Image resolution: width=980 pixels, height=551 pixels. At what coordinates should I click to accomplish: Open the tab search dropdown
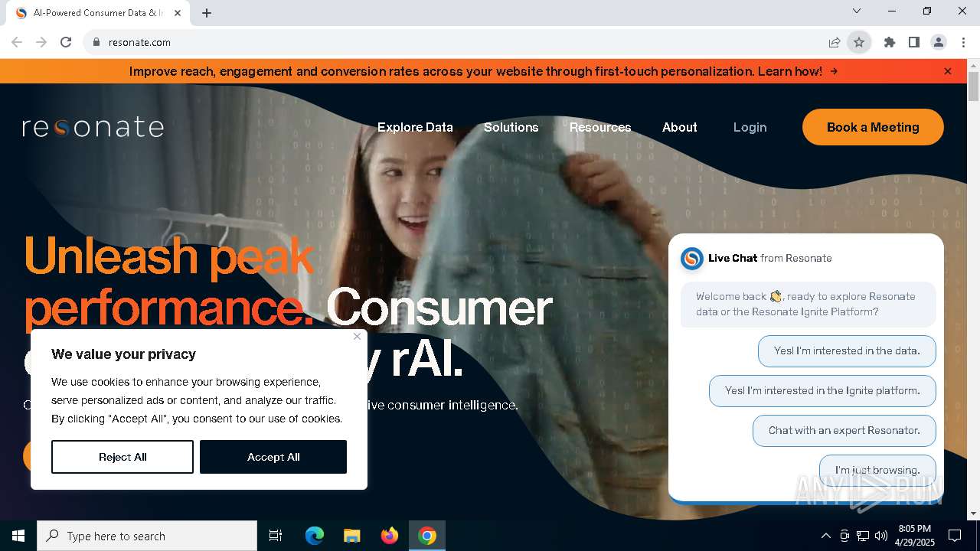(857, 11)
